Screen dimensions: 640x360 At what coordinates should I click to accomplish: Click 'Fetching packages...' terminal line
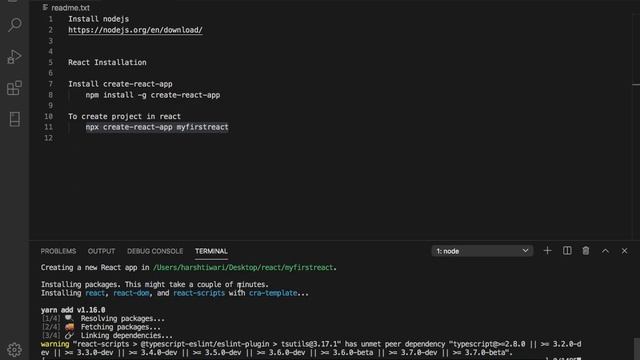(120, 327)
